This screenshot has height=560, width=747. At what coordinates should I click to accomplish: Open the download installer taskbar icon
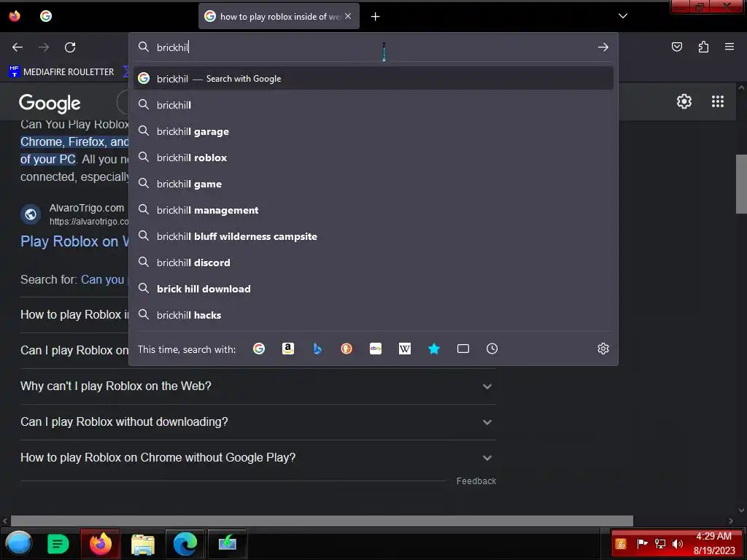click(228, 543)
